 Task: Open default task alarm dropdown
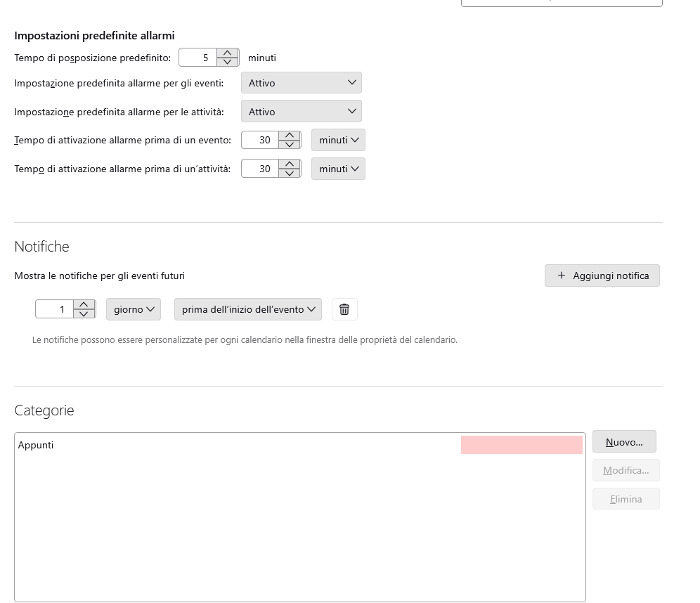[301, 112]
